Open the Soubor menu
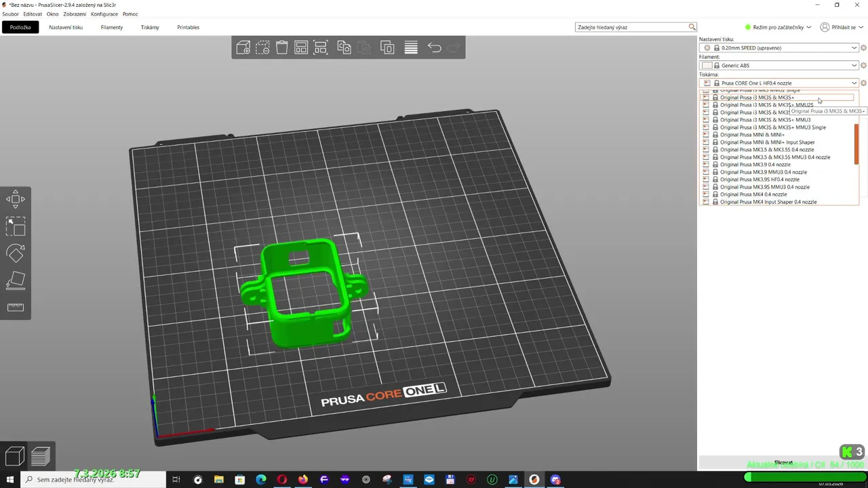This screenshot has width=868, height=488. pyautogui.click(x=10, y=14)
